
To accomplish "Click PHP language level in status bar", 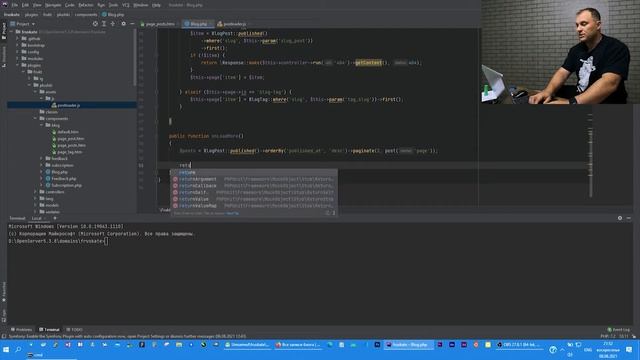I will pos(608,336).
